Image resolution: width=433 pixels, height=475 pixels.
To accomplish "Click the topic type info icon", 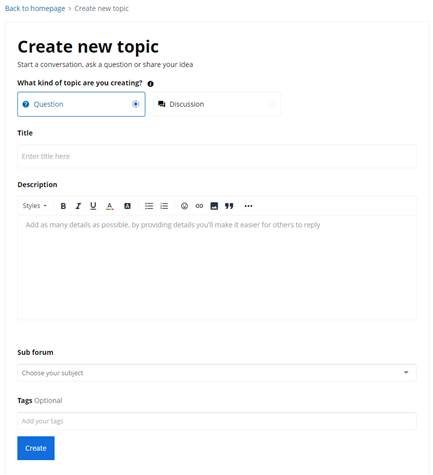I will coord(151,84).
